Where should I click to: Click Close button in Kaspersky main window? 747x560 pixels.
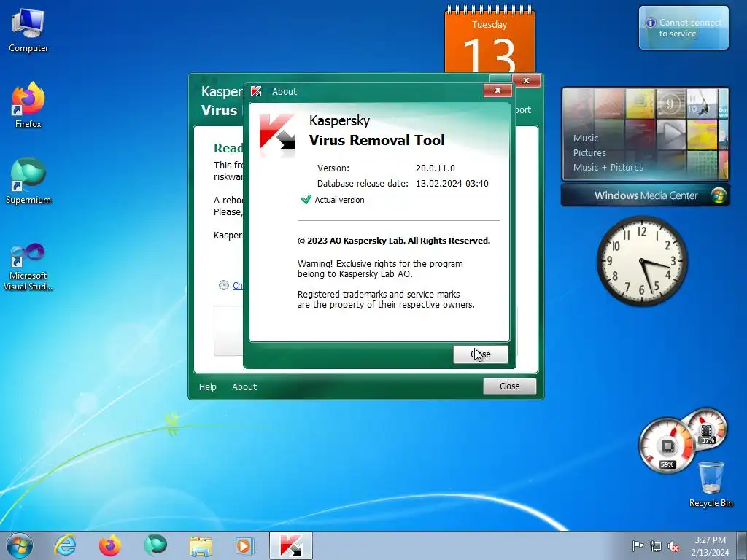[510, 386]
